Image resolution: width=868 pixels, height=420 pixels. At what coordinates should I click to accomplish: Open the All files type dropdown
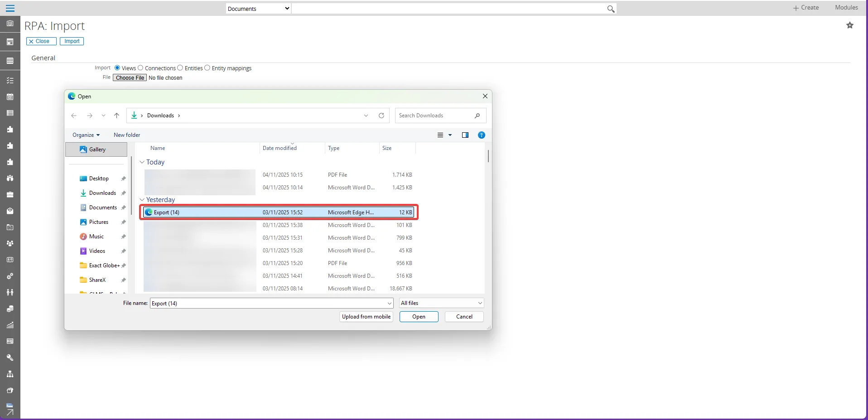coord(441,303)
